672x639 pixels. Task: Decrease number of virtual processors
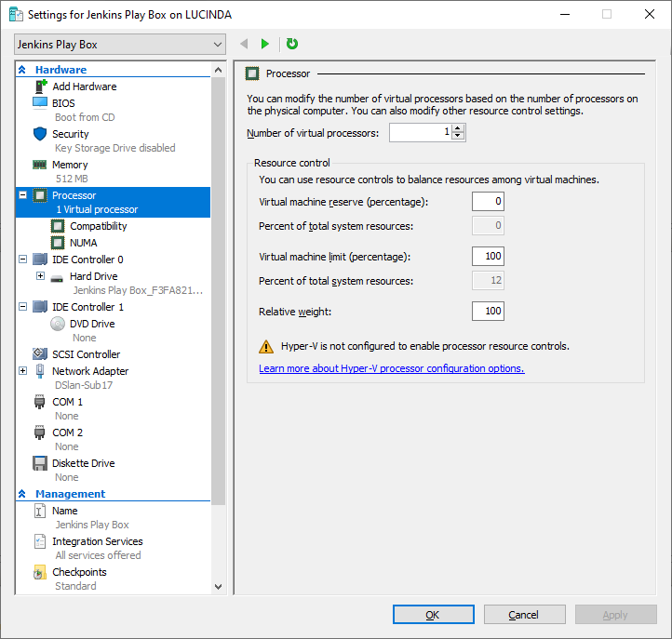pyautogui.click(x=458, y=136)
